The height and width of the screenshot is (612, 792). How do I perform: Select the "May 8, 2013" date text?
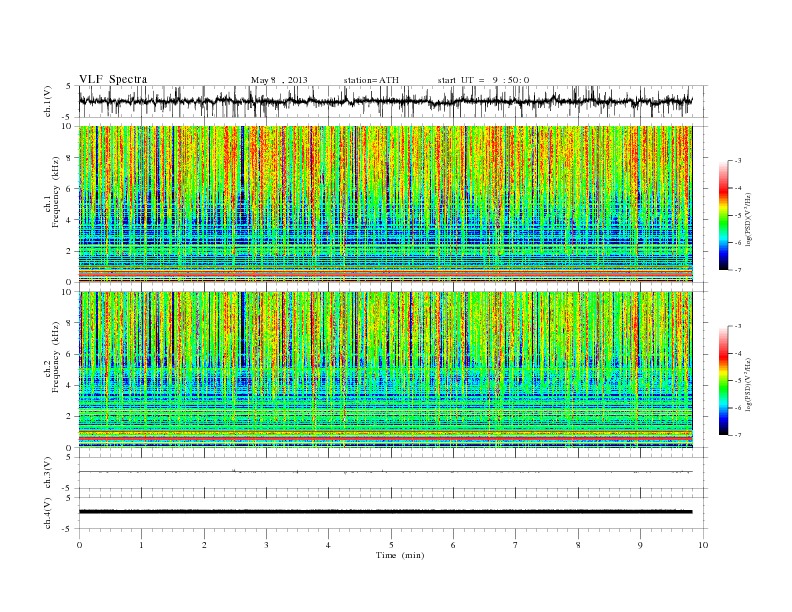279,80
